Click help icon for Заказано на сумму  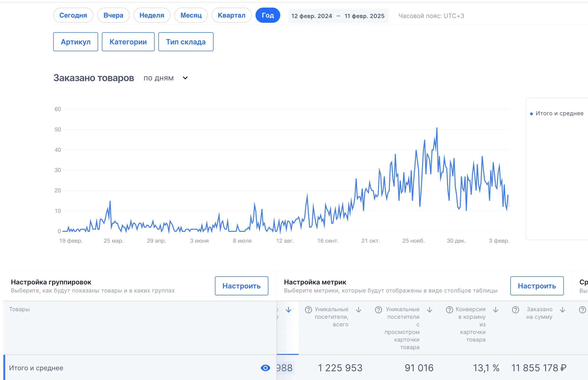tap(515, 310)
